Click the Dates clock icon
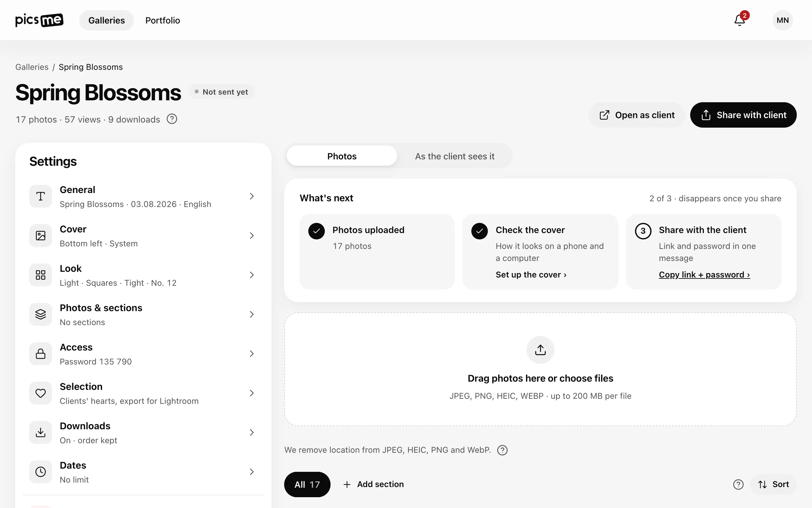 pyautogui.click(x=41, y=472)
